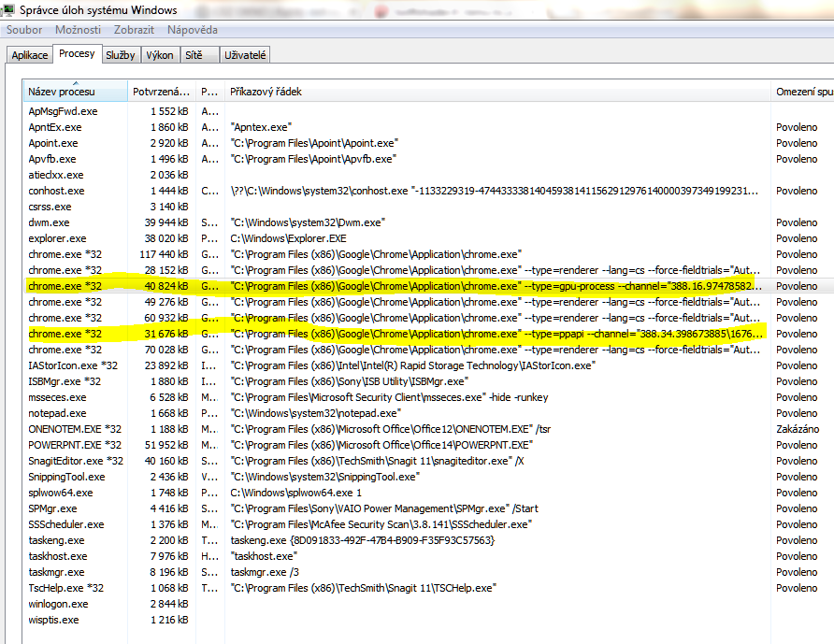
Task: Go to the Výkon tab
Action: click(160, 55)
